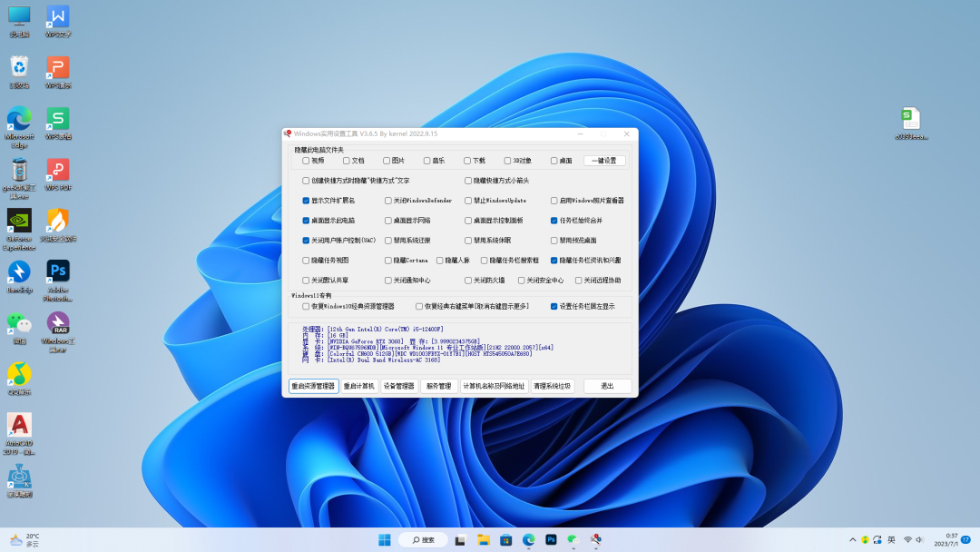Open Task View on the taskbar
The height and width of the screenshot is (552, 980).
(x=460, y=538)
